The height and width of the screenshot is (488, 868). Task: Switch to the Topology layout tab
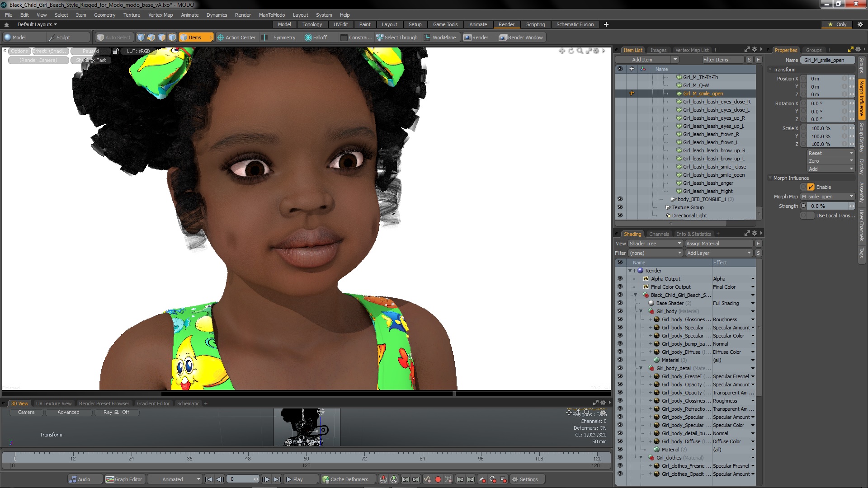[x=312, y=24]
